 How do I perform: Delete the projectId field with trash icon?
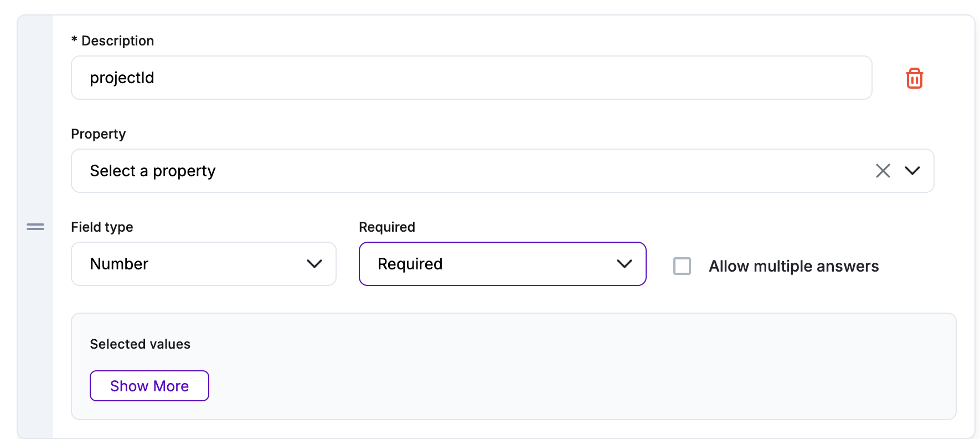point(914,78)
